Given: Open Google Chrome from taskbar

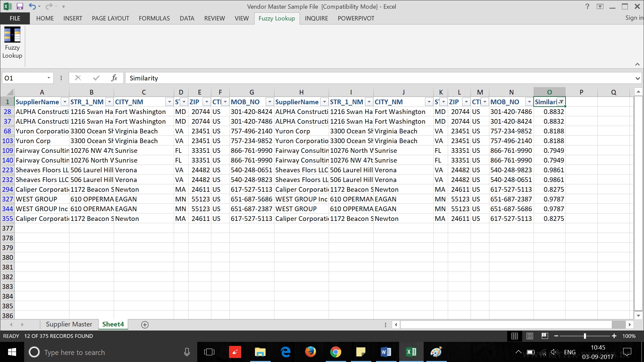Looking at the screenshot, I should coord(335,352).
